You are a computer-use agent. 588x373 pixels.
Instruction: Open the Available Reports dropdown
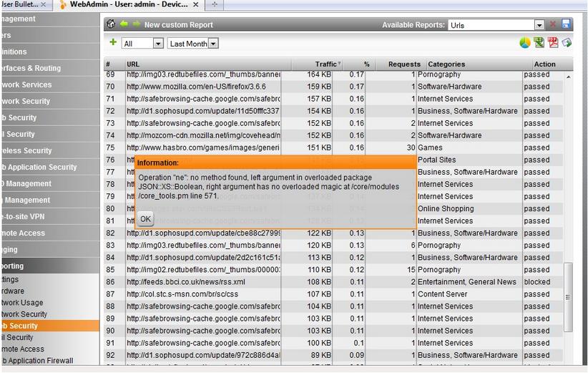[x=539, y=24]
